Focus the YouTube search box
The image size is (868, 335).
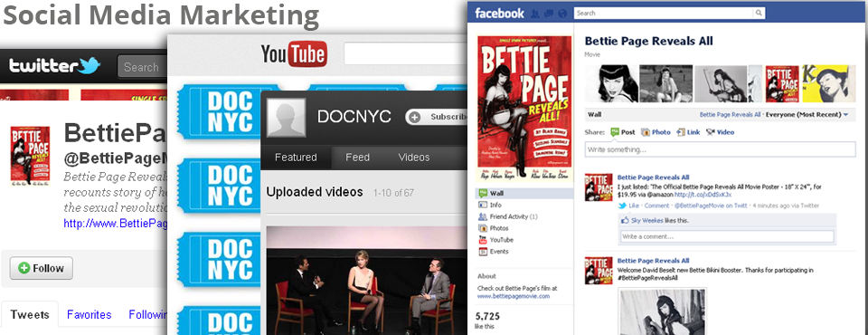(406, 53)
